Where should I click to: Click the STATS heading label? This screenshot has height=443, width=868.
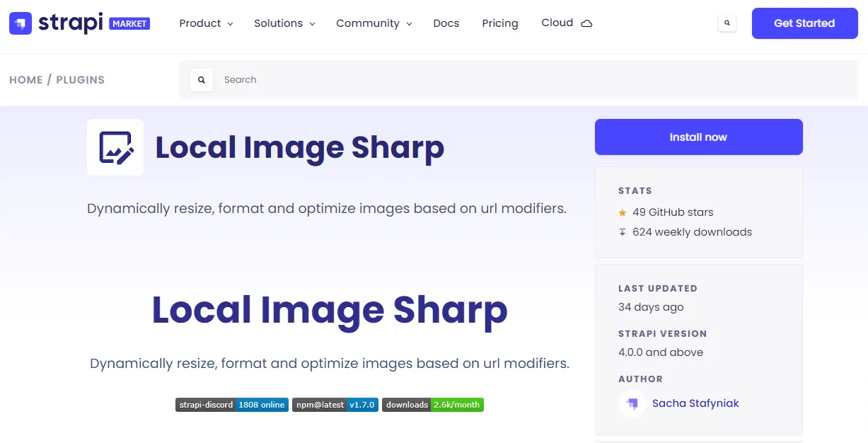click(x=635, y=191)
